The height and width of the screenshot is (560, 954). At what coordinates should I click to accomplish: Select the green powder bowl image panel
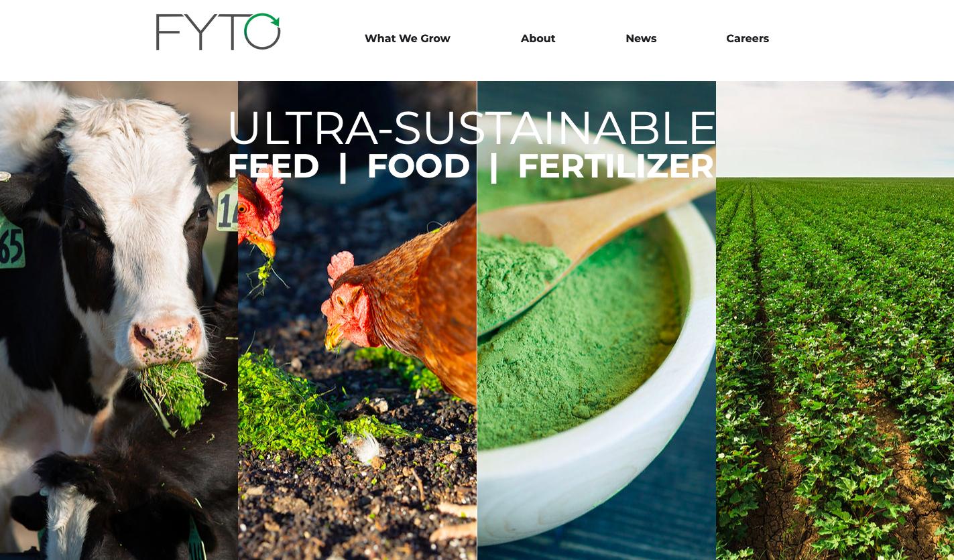coord(597,320)
